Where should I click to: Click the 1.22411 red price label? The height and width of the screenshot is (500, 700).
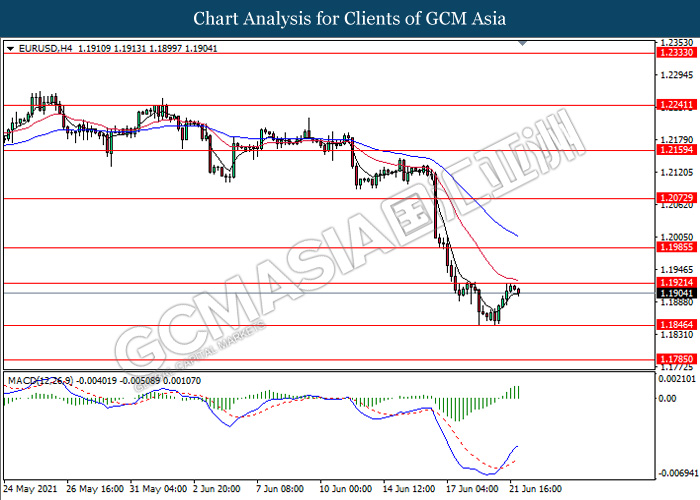[x=677, y=105]
